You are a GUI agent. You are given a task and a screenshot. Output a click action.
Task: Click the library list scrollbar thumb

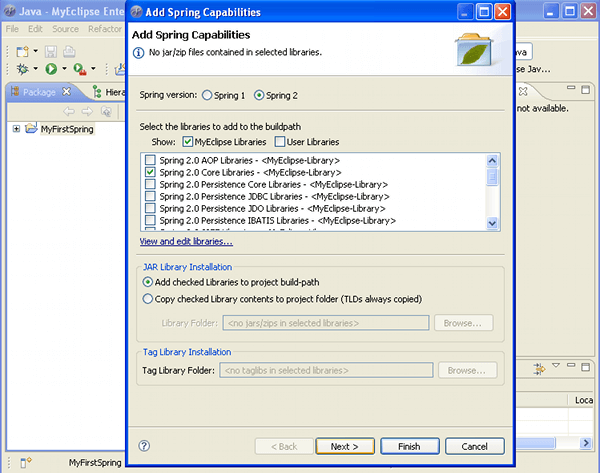coord(492,177)
